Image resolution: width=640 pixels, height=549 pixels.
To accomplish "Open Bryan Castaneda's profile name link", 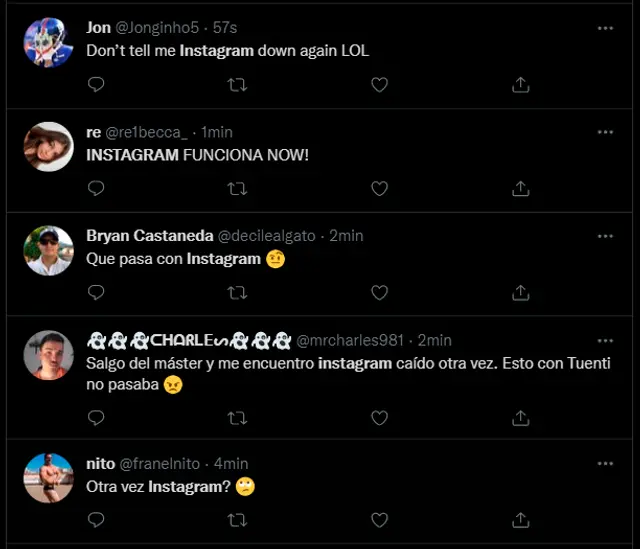I will [149, 235].
